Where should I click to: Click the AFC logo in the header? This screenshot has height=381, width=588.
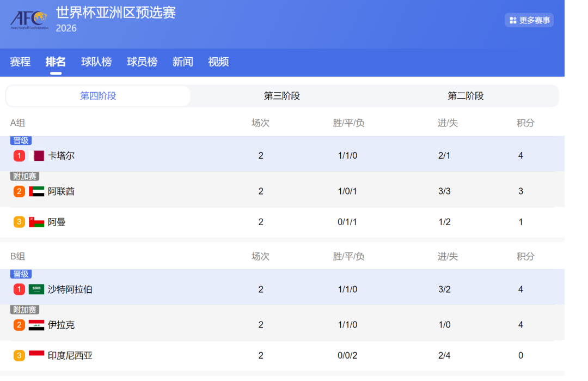coord(29,20)
